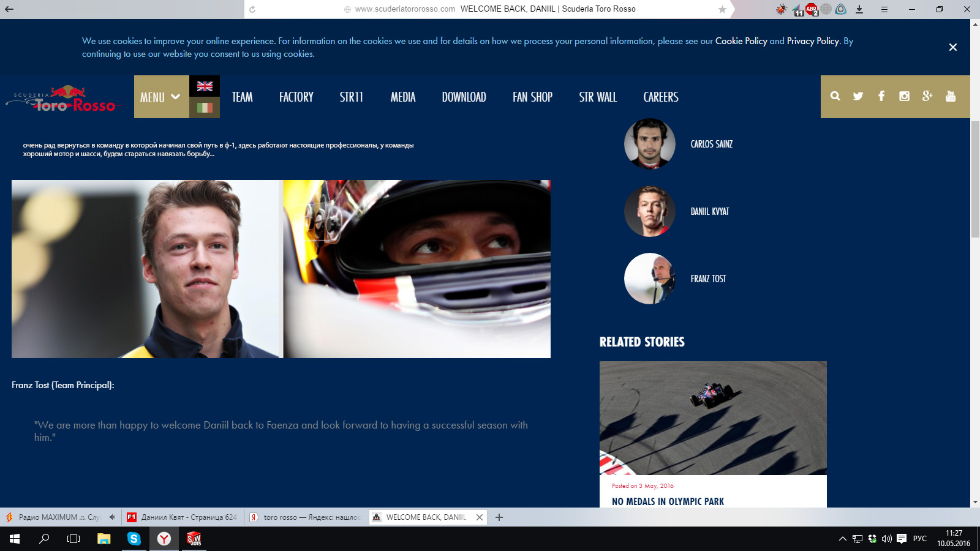Open the site search magnifier icon
980x551 pixels.
click(835, 96)
